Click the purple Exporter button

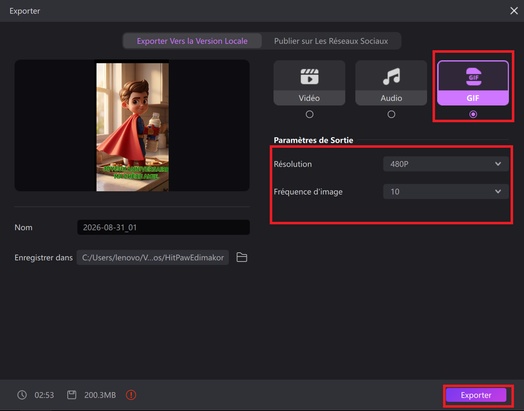pyautogui.click(x=476, y=395)
